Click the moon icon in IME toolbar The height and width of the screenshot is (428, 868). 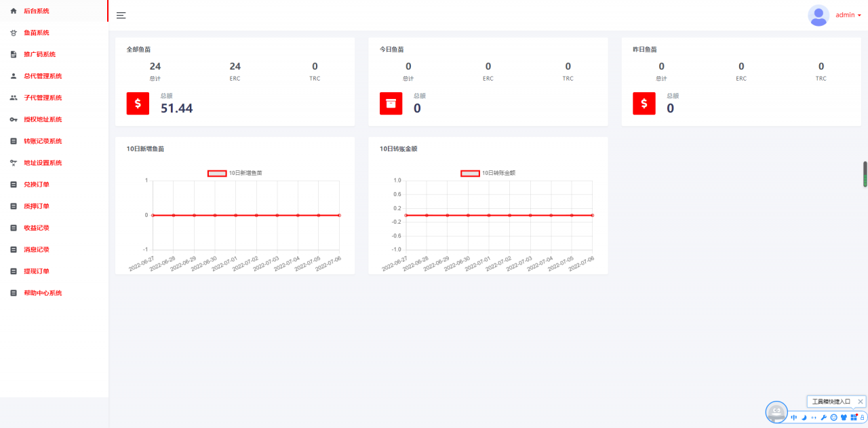(804, 417)
